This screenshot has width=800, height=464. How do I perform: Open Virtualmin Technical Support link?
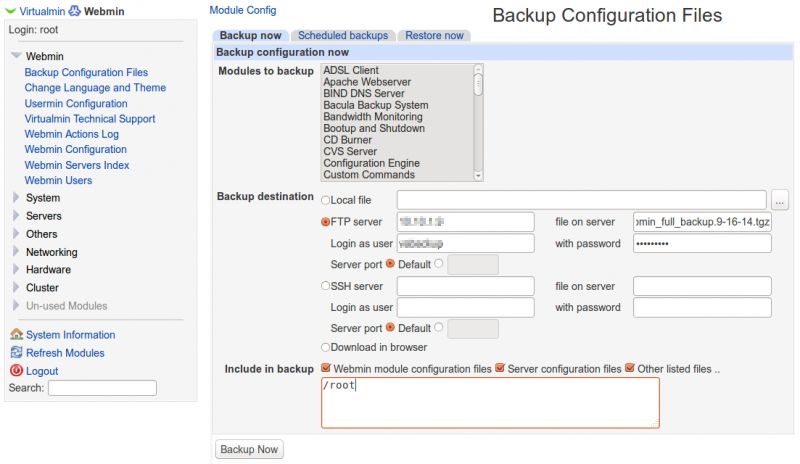tap(90, 119)
